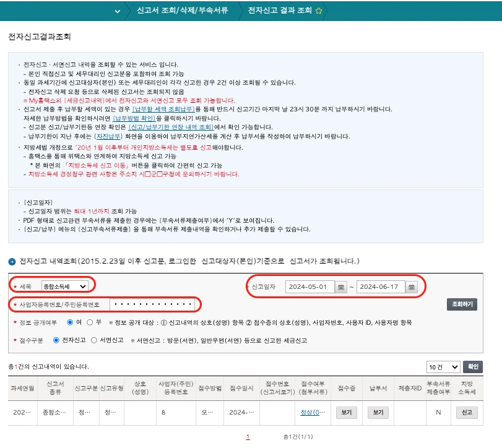This screenshot has width=502, height=448.
Task: Click 보기 button in the 납부서 column
Action: coord(377,412)
